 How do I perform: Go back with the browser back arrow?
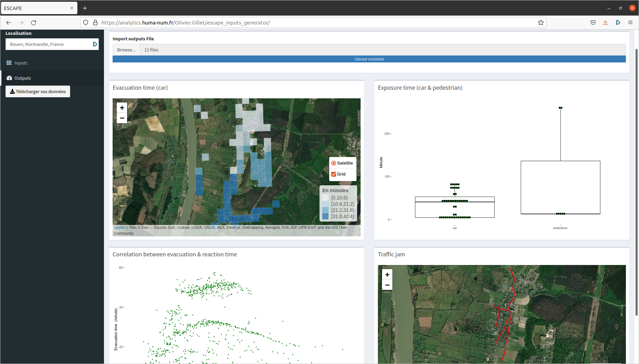[x=9, y=22]
